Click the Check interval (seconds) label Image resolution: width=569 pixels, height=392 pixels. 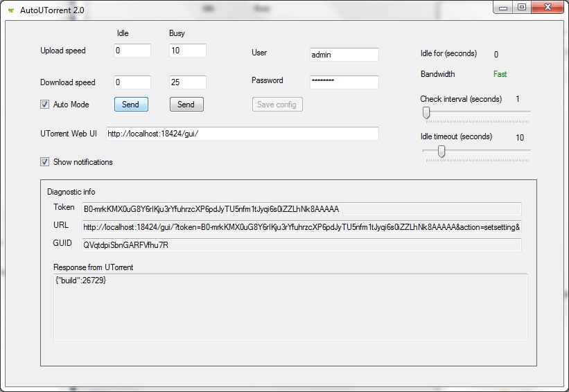(461, 99)
